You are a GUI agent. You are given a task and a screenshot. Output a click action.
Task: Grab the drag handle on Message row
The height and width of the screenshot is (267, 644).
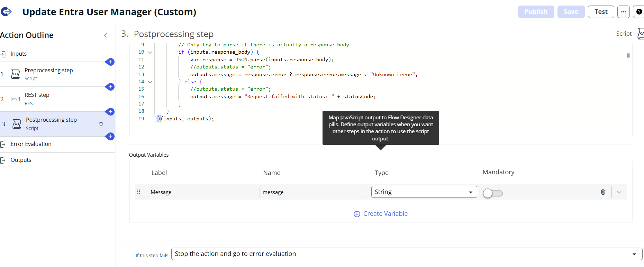coord(139,192)
